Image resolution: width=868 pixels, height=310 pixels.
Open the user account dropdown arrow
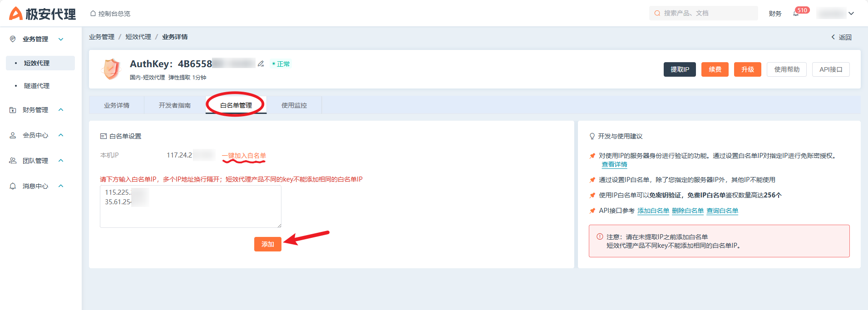point(851,13)
